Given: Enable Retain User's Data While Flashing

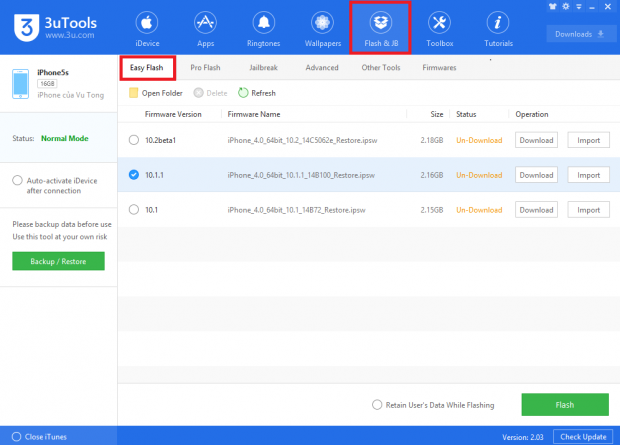Looking at the screenshot, I should pos(376,405).
